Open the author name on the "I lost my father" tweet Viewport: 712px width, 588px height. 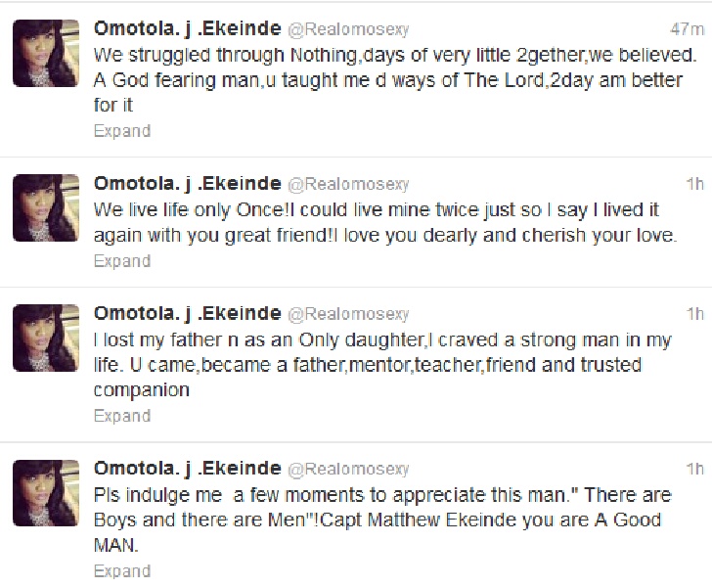(x=185, y=313)
